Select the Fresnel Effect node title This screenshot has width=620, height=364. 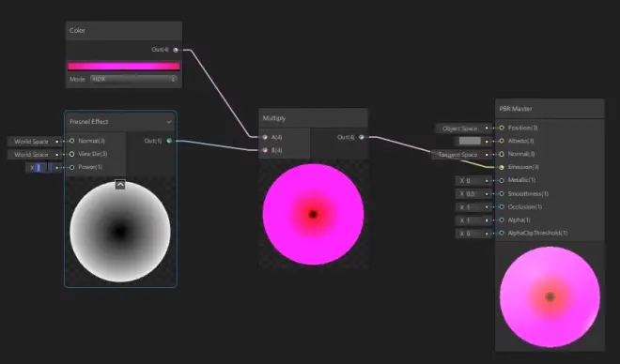pos(89,122)
